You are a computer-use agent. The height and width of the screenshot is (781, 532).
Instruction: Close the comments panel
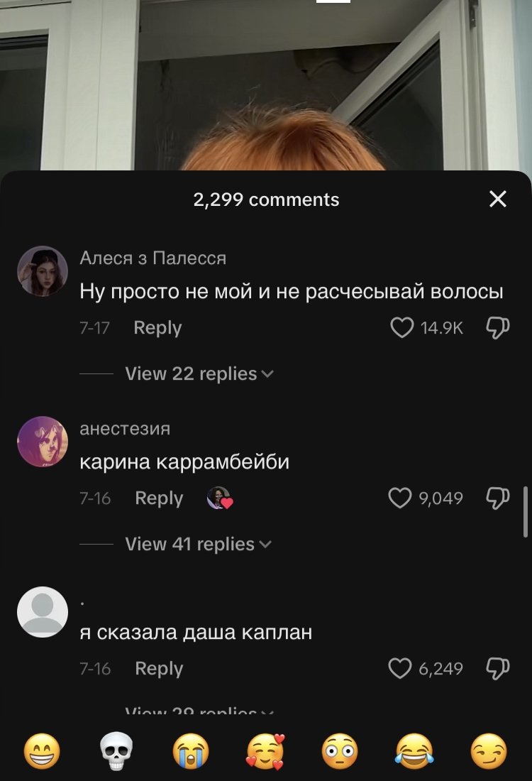tap(498, 199)
